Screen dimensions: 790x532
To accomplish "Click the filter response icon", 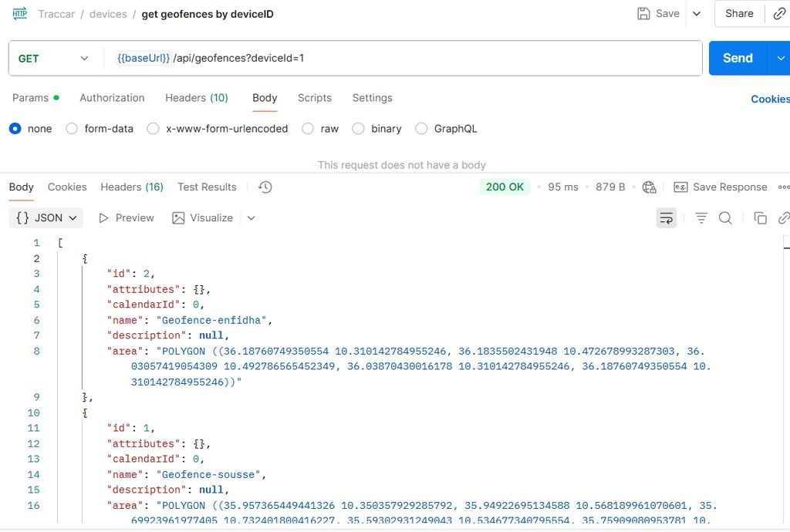I will 701,218.
